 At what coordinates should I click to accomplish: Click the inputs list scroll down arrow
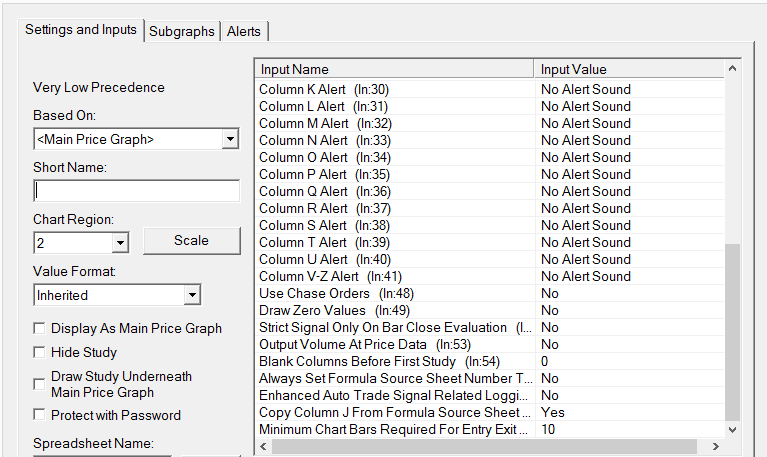[733, 428]
